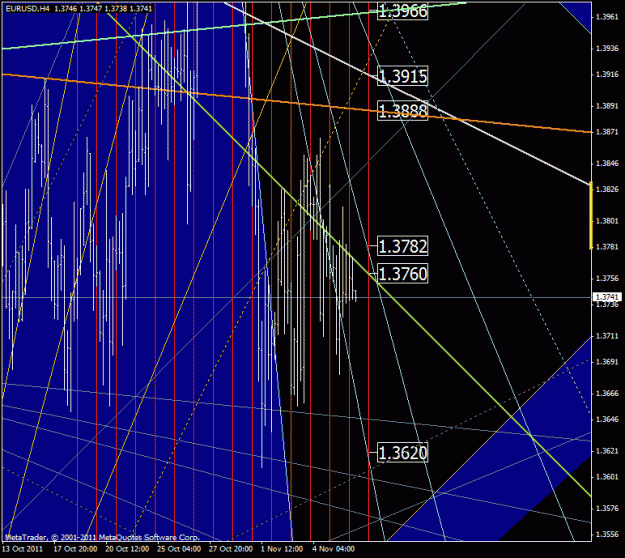Click the 27 Oct 20:00 time axis label
This screenshot has width=625, height=558.
point(231,549)
